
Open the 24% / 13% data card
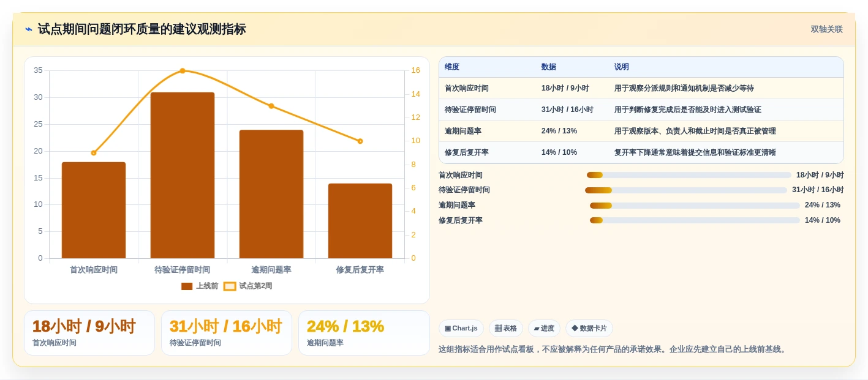pyautogui.click(x=364, y=333)
